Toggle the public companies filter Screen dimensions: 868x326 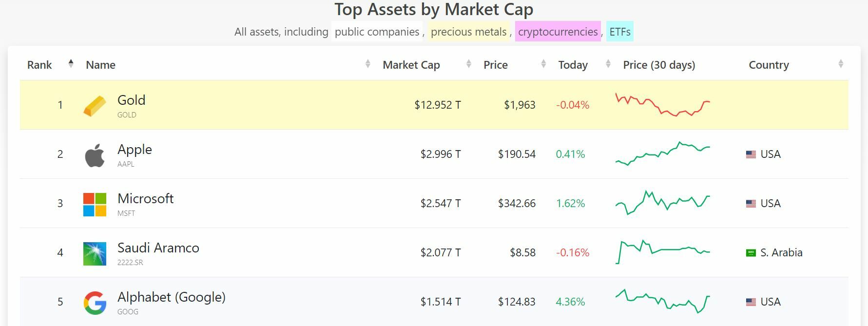[377, 32]
